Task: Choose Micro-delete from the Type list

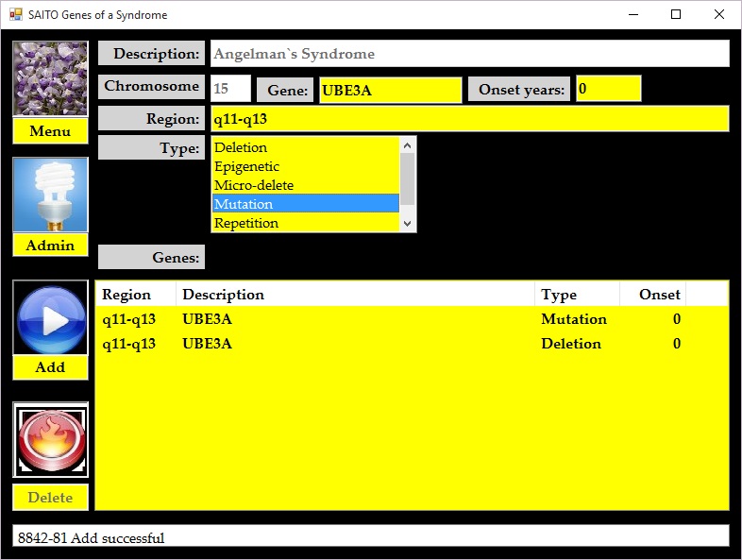Action: (x=305, y=185)
